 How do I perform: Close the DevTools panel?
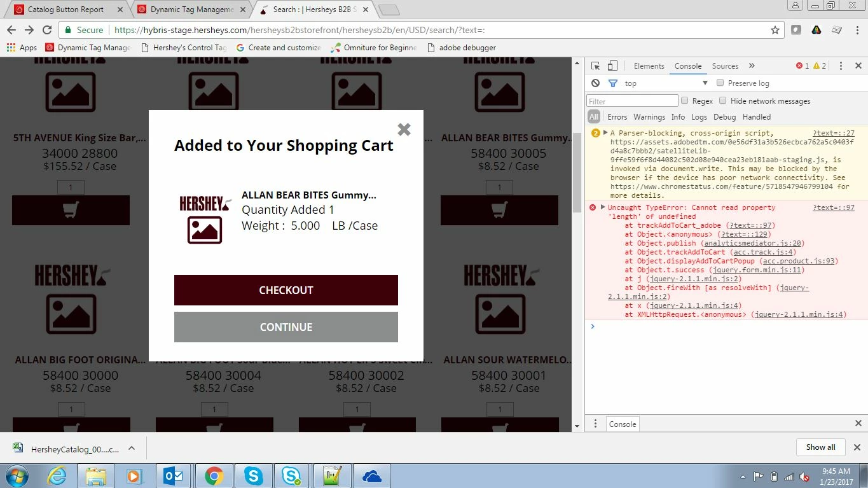[x=858, y=66]
